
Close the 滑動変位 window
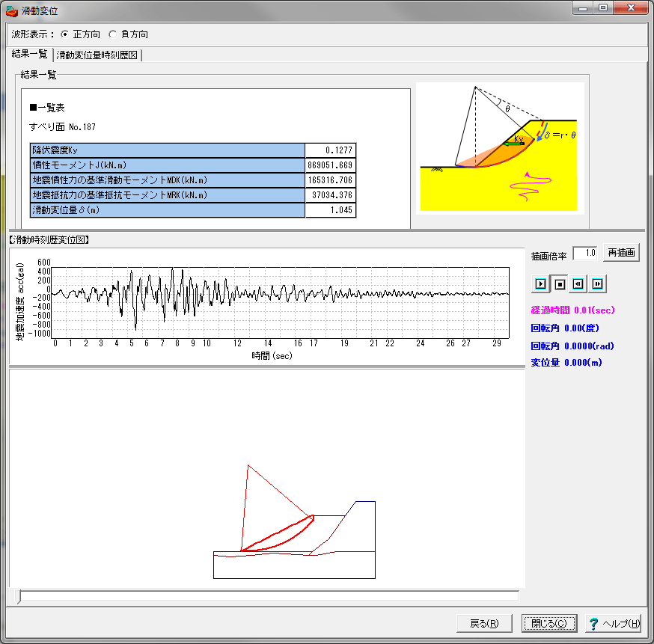pos(631,8)
